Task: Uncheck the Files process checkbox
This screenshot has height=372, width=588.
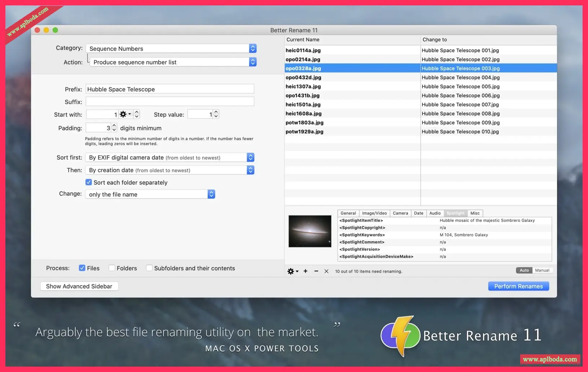Action: (82, 268)
